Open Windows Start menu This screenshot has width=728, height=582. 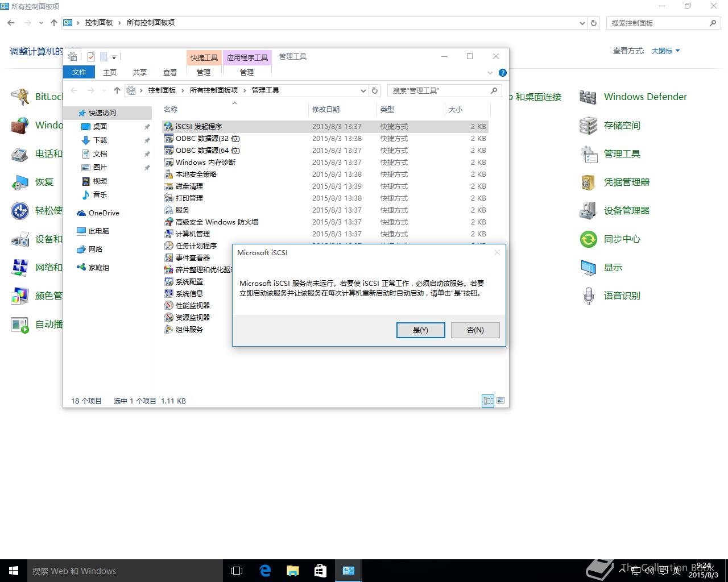point(14,571)
